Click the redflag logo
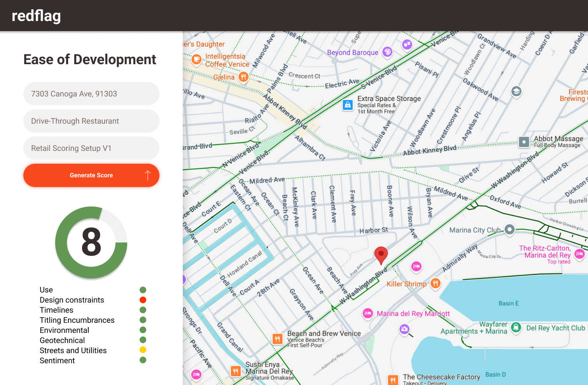Viewport: 588px width, 385px height. coord(36,16)
